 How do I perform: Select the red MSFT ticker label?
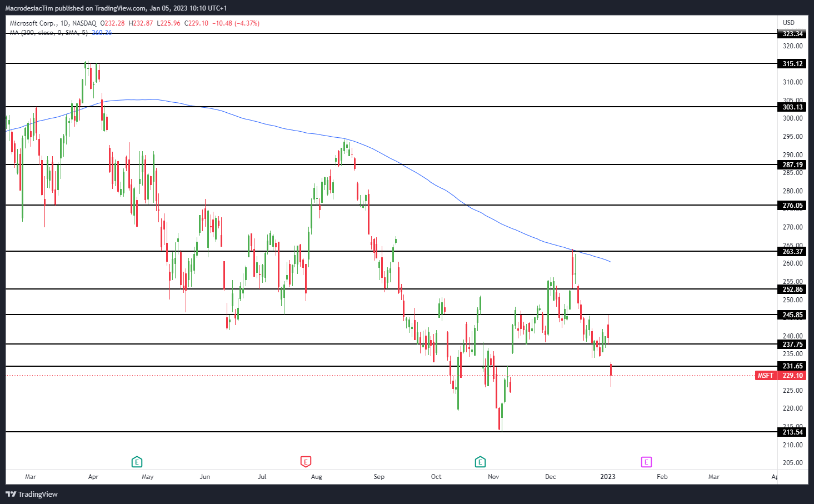(x=765, y=376)
